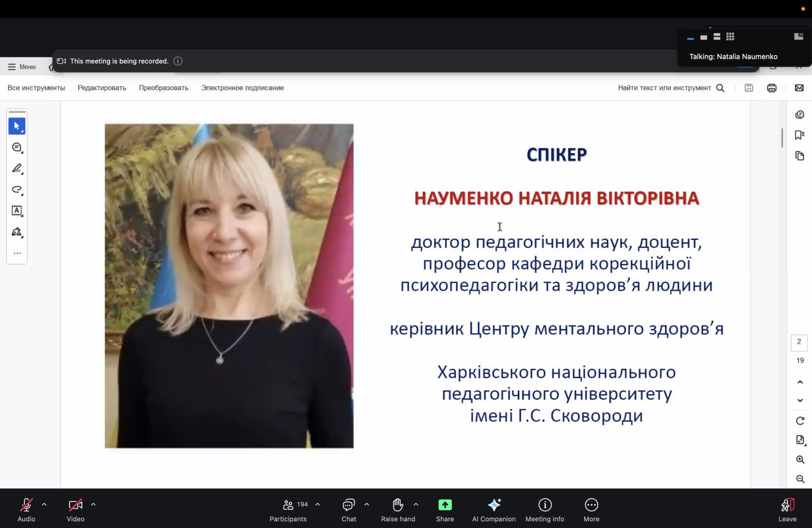Open more tools via three dots
812x528 pixels.
tap(17, 253)
